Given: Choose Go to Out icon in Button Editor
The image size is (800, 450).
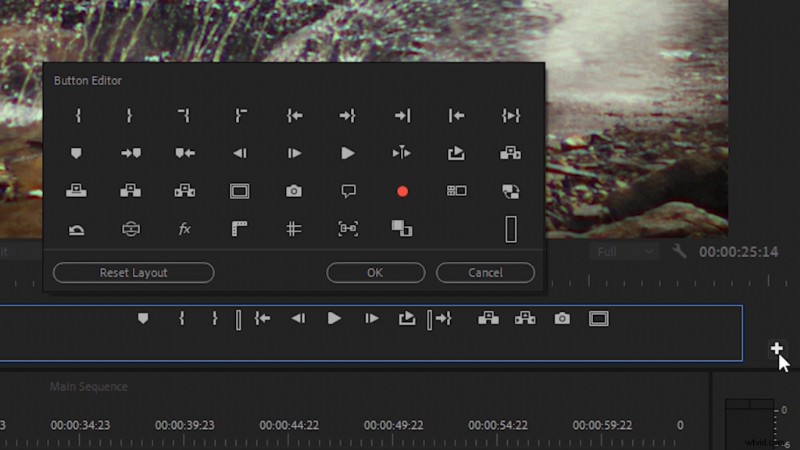Looking at the screenshot, I should 348,116.
